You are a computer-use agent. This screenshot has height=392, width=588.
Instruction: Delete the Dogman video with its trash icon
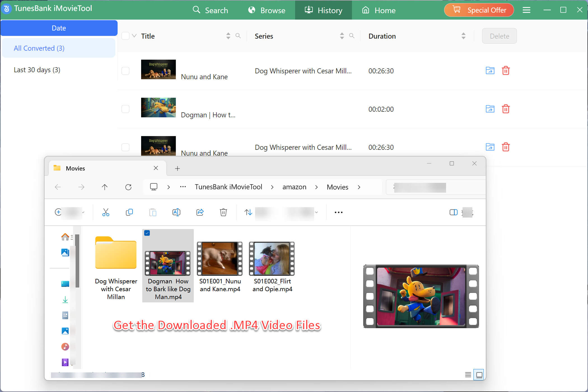point(506,109)
